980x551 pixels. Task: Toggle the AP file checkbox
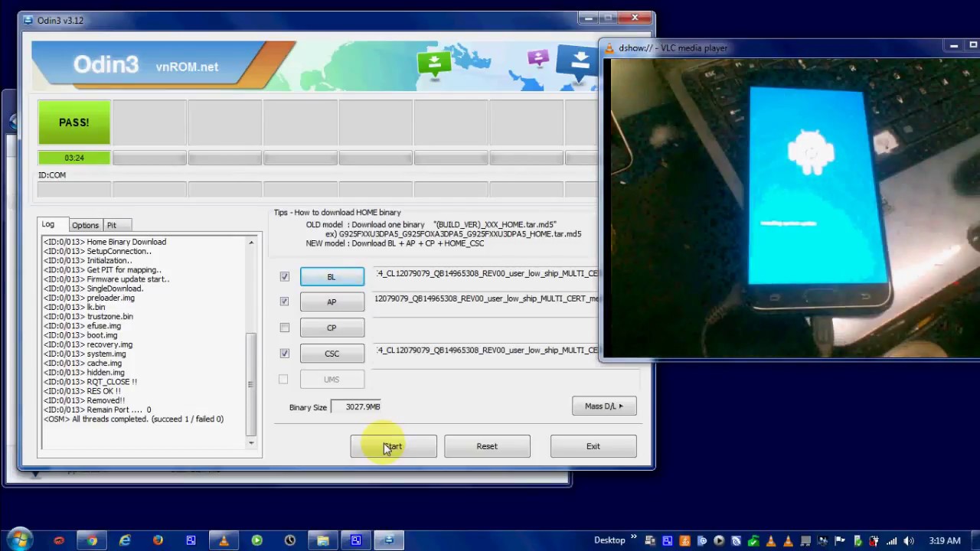point(285,302)
